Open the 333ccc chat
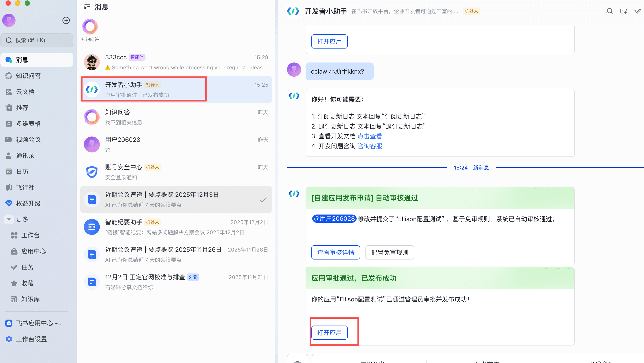Viewport: 644px width, 363px height. coord(176,62)
